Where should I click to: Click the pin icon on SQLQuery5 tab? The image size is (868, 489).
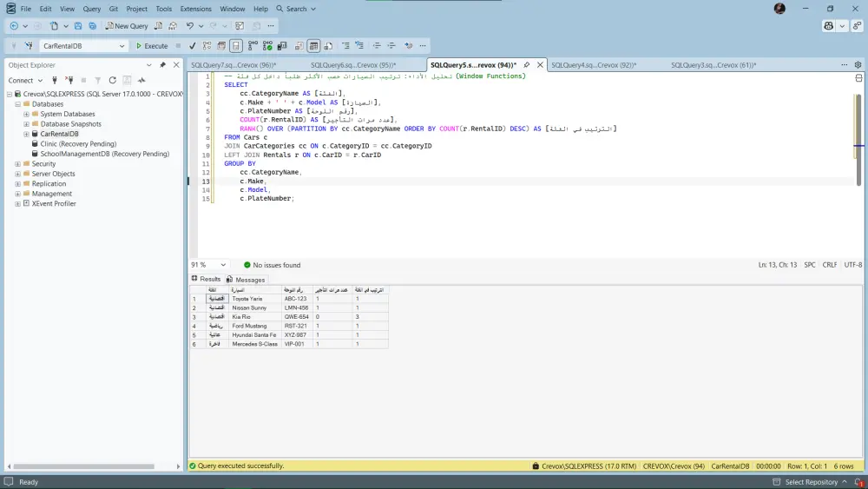tap(527, 65)
